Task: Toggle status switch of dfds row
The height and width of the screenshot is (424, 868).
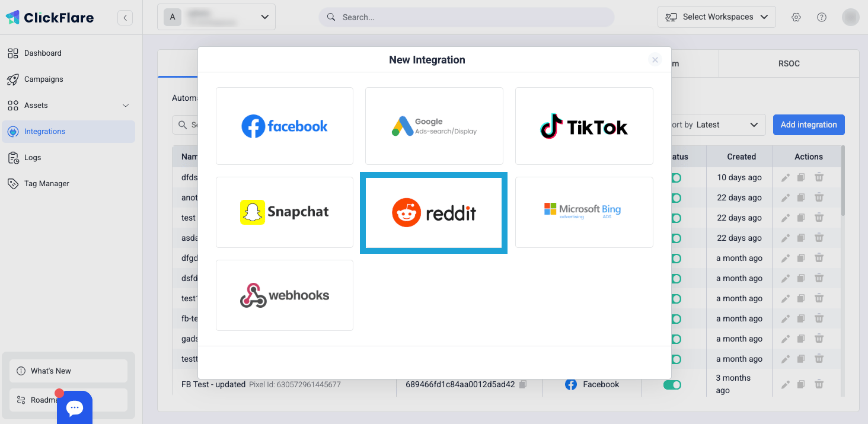Action: [x=676, y=178]
